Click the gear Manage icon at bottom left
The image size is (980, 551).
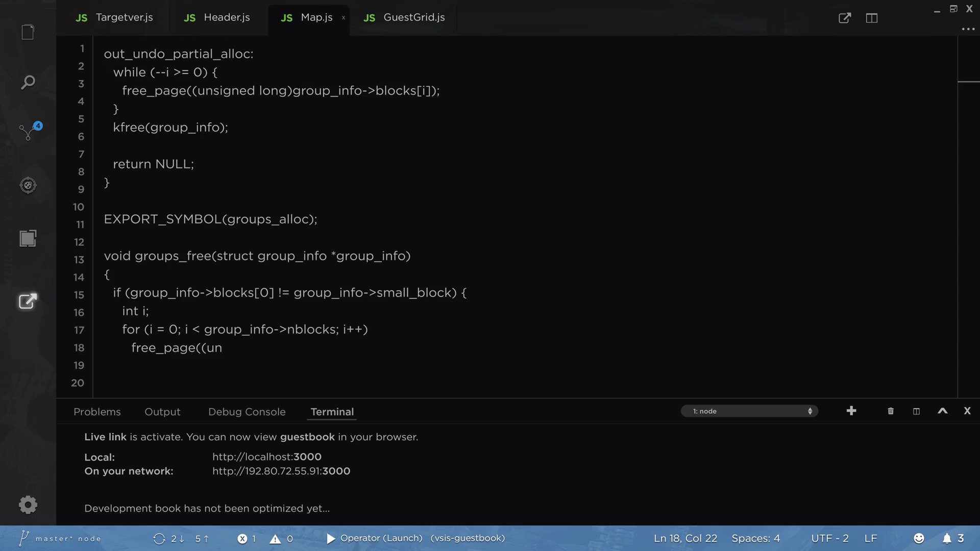pyautogui.click(x=28, y=505)
